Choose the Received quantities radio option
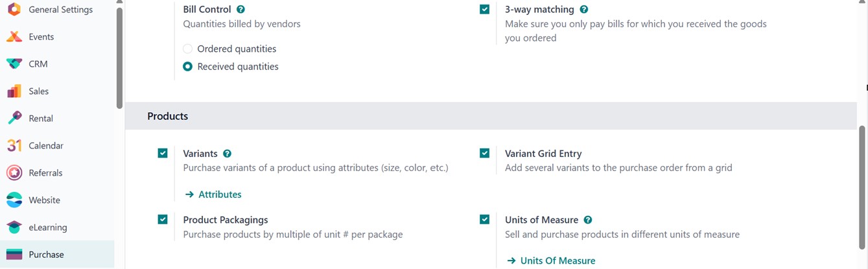 (x=188, y=67)
